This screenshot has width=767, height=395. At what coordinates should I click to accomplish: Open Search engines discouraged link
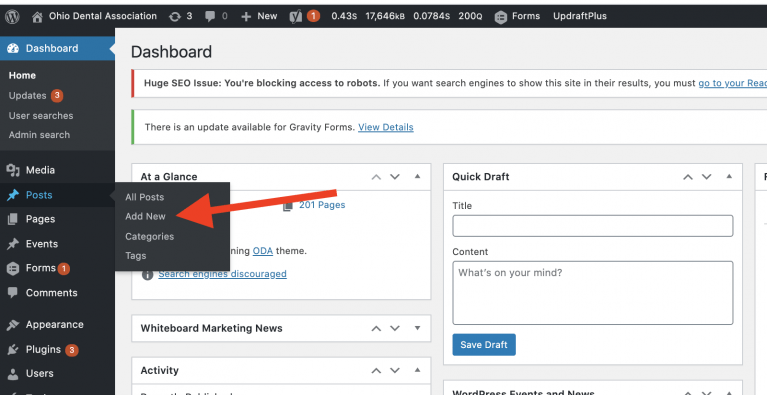[x=223, y=274]
